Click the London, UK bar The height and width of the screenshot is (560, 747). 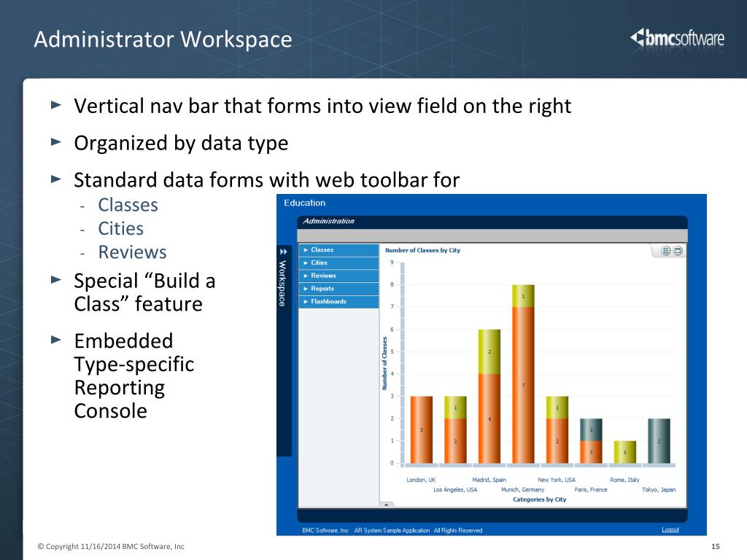421,429
